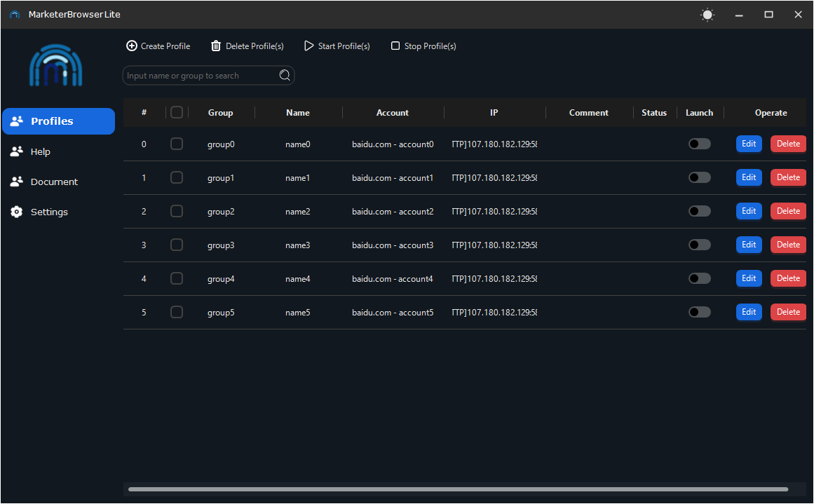Click the MarketerBrowser fingerprint logo

[55, 67]
